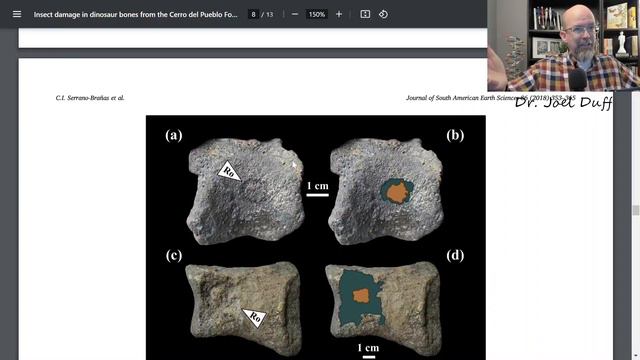Image resolution: width=640 pixels, height=360 pixels.
Task: Click figure panel (b) with orange marking
Action: point(387,191)
